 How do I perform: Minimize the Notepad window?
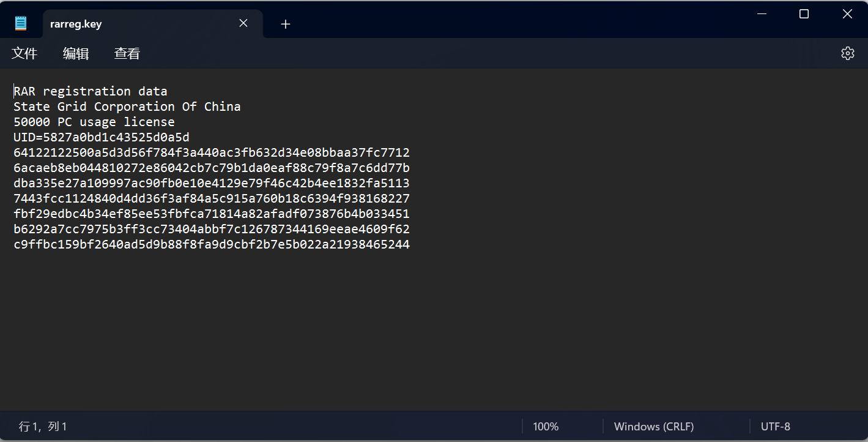(x=762, y=14)
